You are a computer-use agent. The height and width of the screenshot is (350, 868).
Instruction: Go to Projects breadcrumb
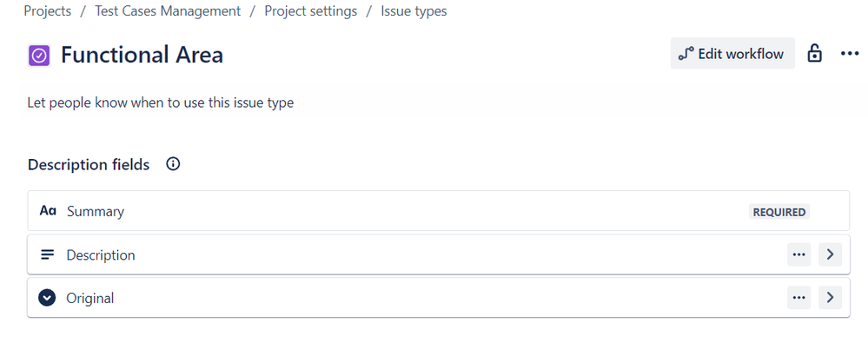pos(48,11)
